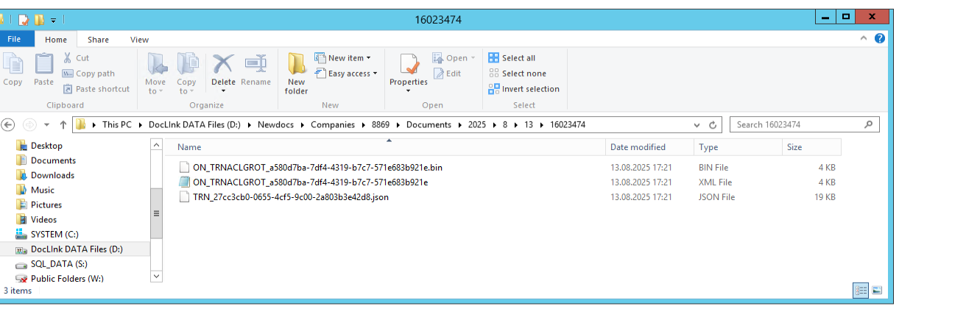Open the Recent locations dropdown arrow
980x334 pixels.
(x=47, y=124)
